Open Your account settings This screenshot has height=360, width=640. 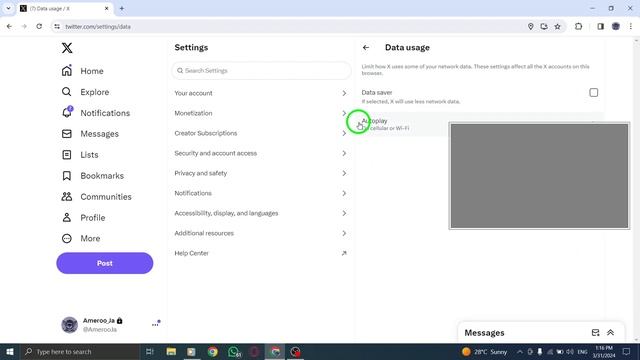(x=260, y=93)
